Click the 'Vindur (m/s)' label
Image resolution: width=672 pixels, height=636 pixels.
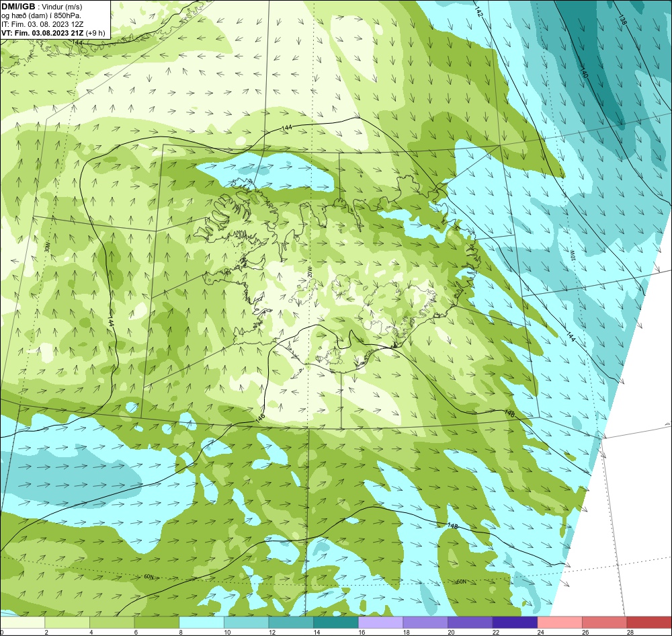click(x=62, y=7)
